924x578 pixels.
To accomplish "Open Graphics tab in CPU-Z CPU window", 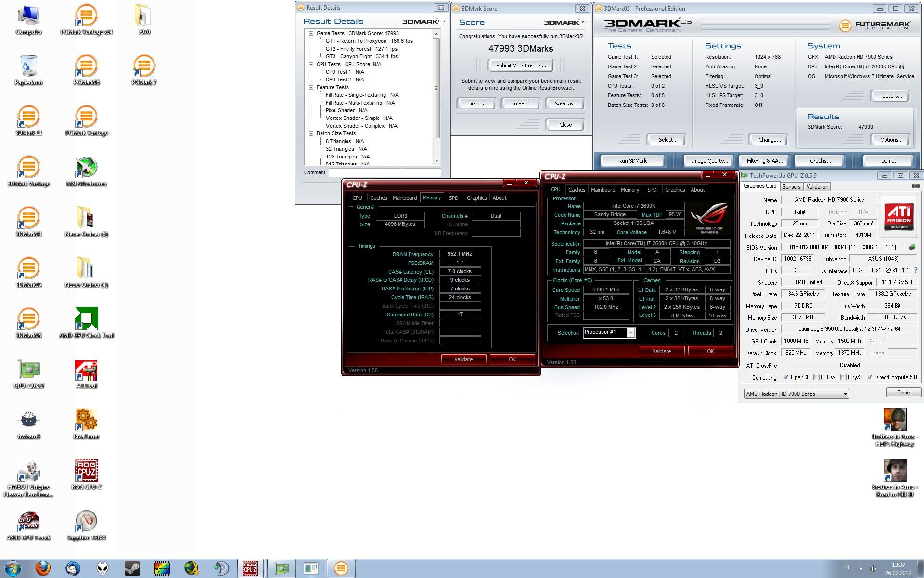I will (x=675, y=190).
